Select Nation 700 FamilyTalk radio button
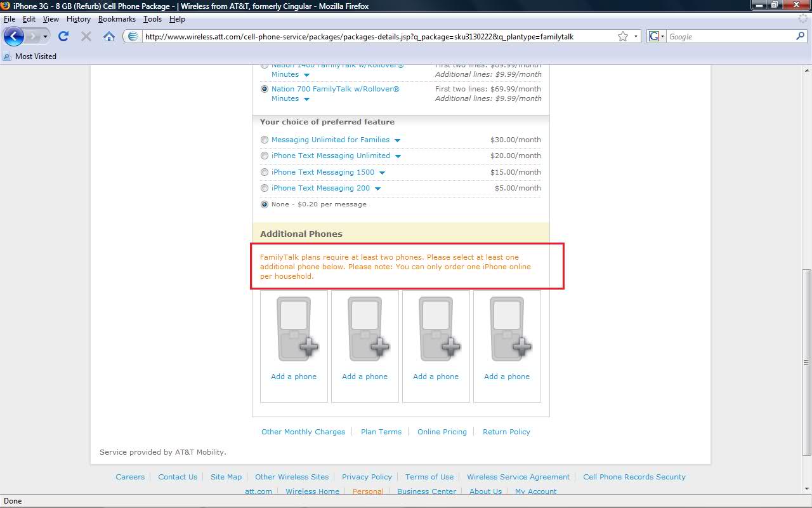The width and height of the screenshot is (812, 508). tap(265, 89)
